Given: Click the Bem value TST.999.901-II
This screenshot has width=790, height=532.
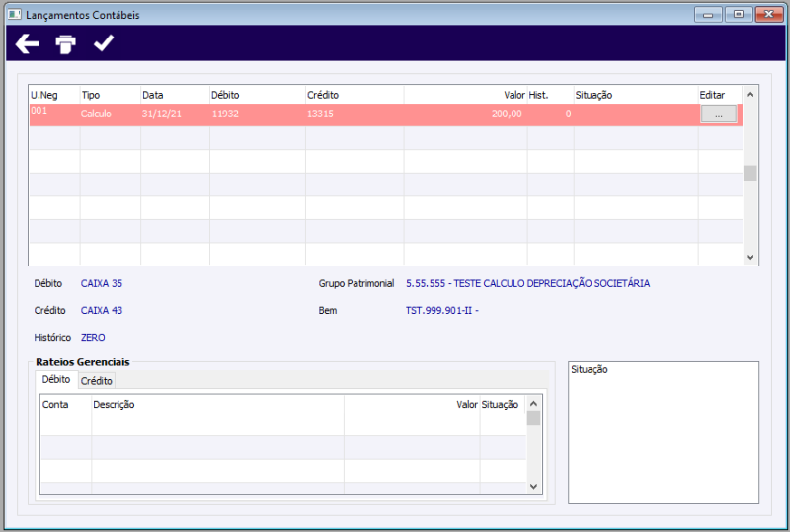Looking at the screenshot, I should click(441, 310).
